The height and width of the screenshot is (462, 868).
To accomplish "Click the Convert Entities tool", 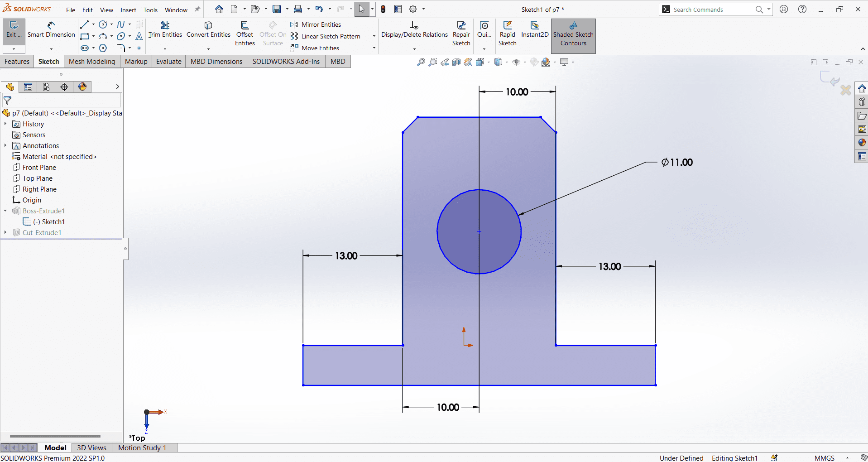I will pos(208,30).
